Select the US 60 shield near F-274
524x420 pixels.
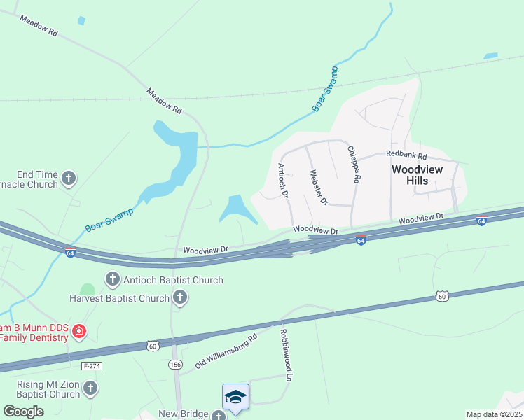[x=153, y=346]
